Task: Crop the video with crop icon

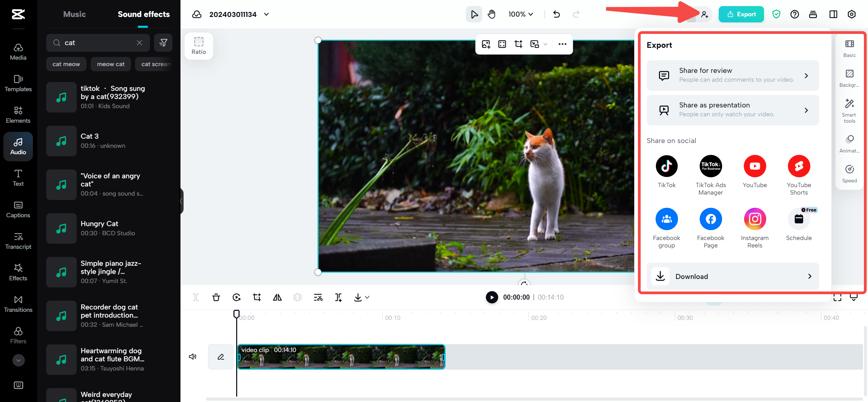Action: pos(518,44)
